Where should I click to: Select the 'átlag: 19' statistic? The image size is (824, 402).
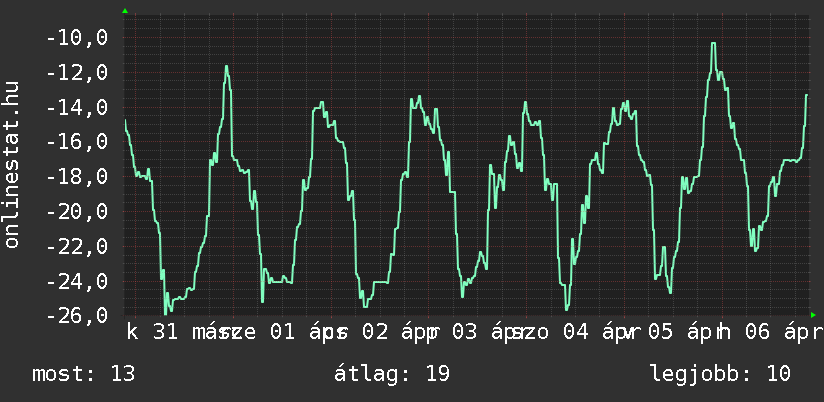(x=392, y=374)
